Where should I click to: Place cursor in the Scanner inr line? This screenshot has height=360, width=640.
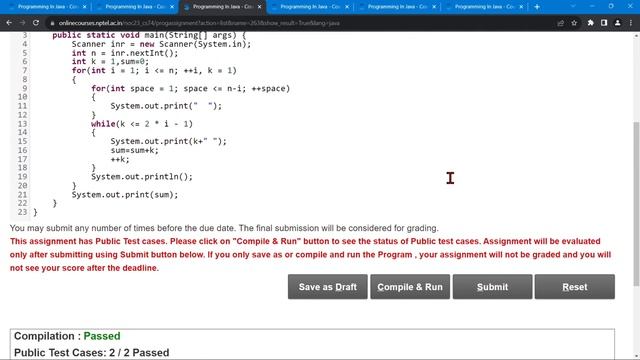tap(161, 44)
